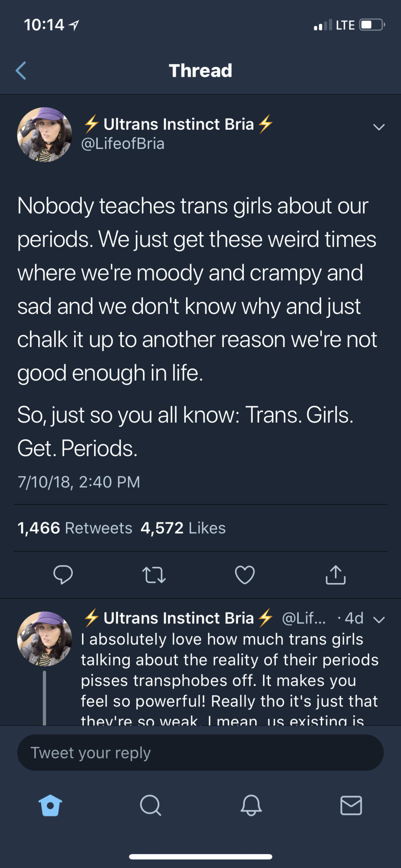This screenshot has width=401, height=868.
Task: View the 4,572 Likes list
Action: (x=183, y=528)
